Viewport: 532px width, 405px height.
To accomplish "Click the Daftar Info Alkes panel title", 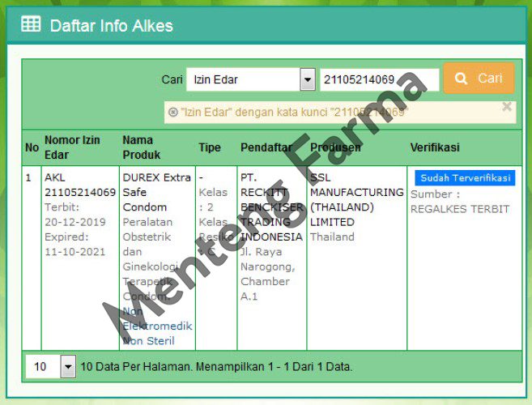I will (x=111, y=25).
